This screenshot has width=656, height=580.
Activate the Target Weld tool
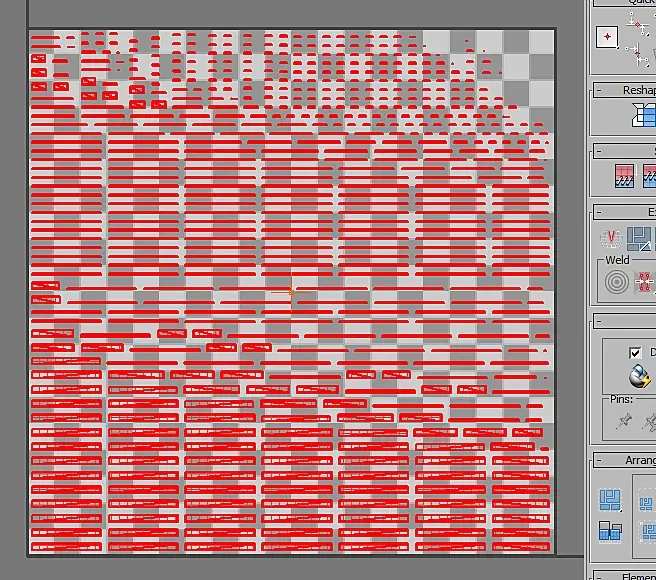[617, 282]
